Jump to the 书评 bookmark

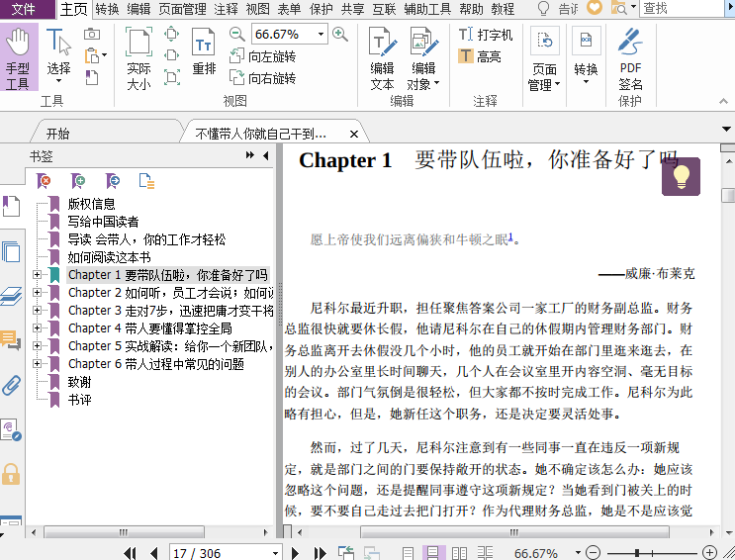(x=79, y=400)
